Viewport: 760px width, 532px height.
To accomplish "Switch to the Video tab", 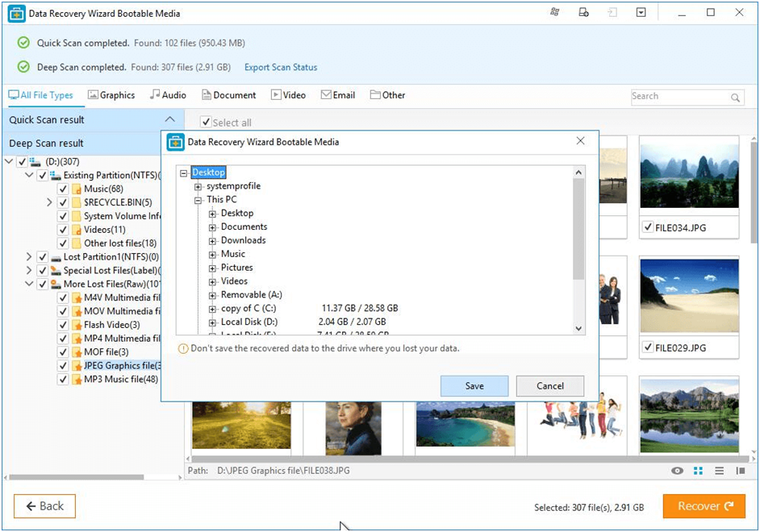I will pyautogui.click(x=288, y=95).
